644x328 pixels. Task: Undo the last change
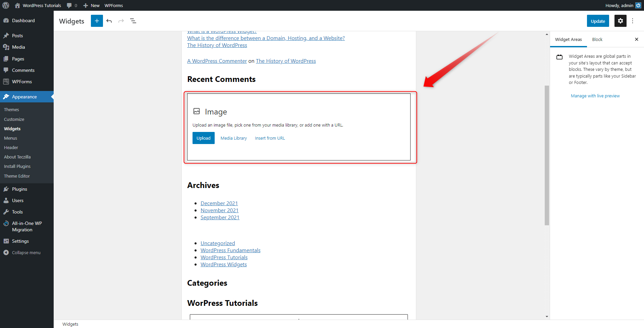coord(109,21)
